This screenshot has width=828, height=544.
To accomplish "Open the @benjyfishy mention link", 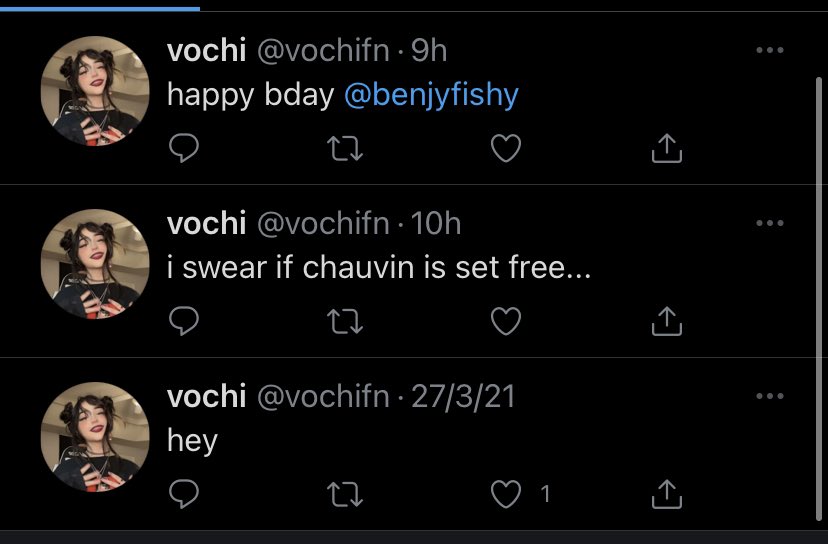I will 431,95.
